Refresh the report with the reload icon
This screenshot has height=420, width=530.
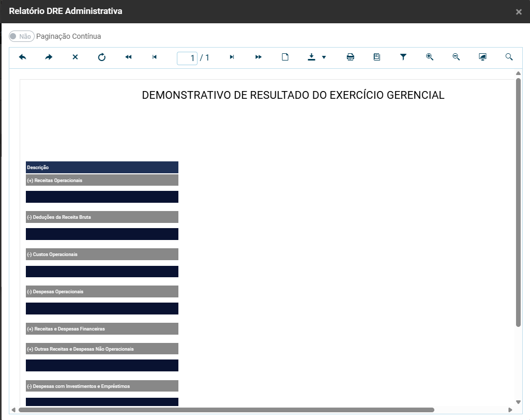pyautogui.click(x=102, y=57)
